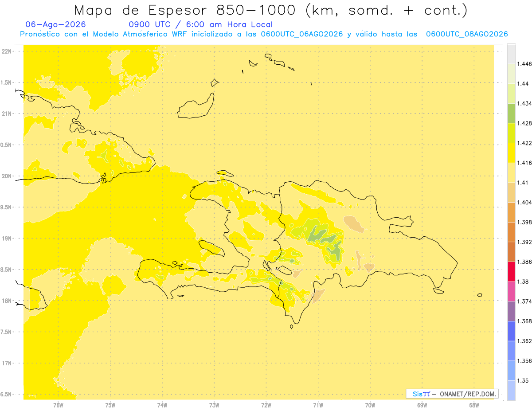Select the tan swatch between 1.404 and 1.41

pyautogui.click(x=511, y=192)
